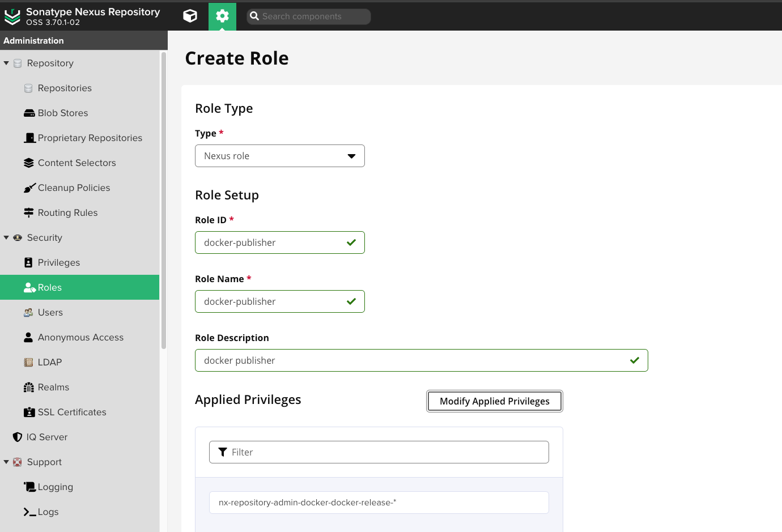Open Anonymous Access settings

[80, 338]
